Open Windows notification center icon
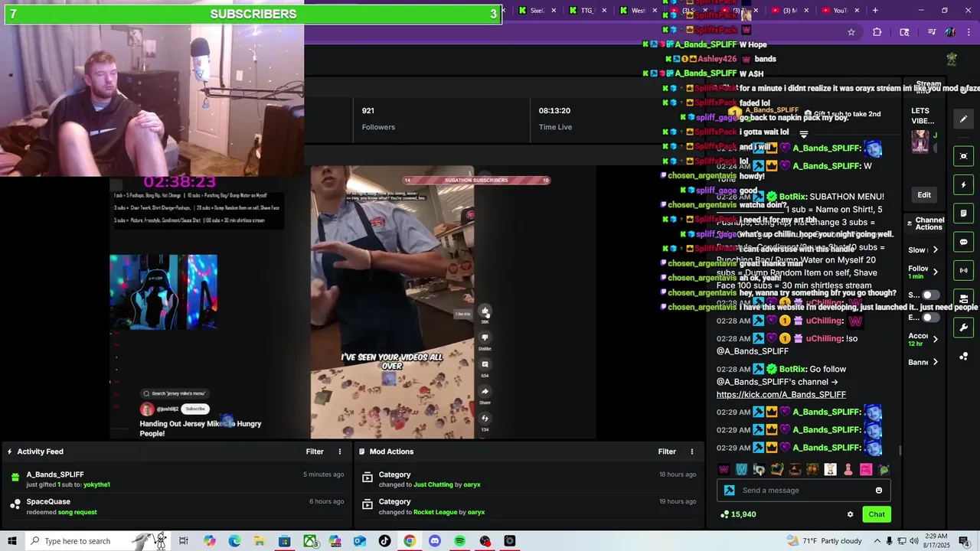The height and width of the screenshot is (551, 980). pyautogui.click(x=964, y=541)
